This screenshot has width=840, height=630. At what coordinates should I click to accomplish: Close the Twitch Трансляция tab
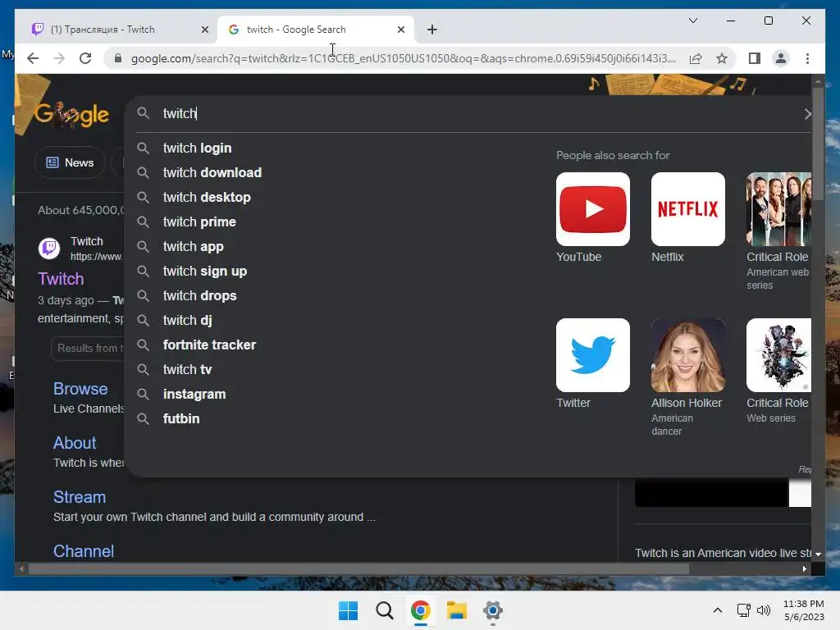click(x=204, y=30)
